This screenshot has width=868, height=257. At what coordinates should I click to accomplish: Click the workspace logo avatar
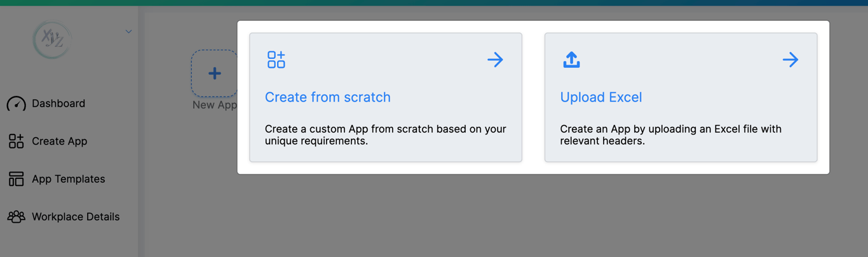click(52, 39)
